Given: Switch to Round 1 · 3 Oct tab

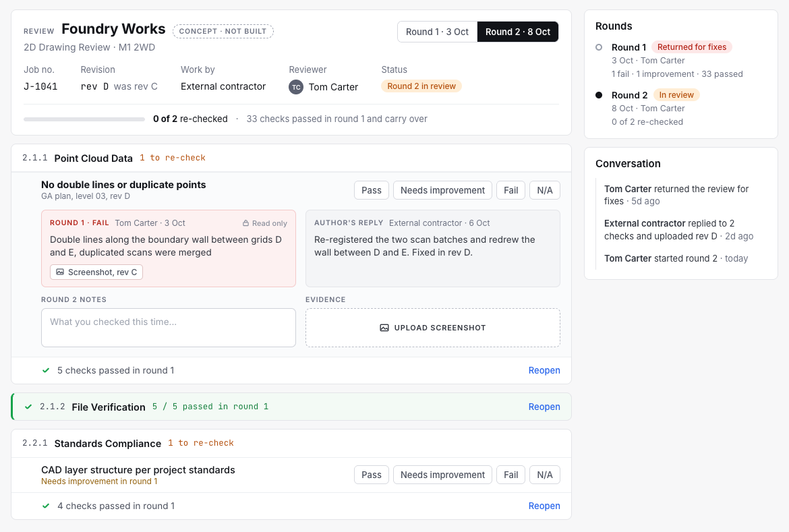Looking at the screenshot, I should tap(437, 32).
